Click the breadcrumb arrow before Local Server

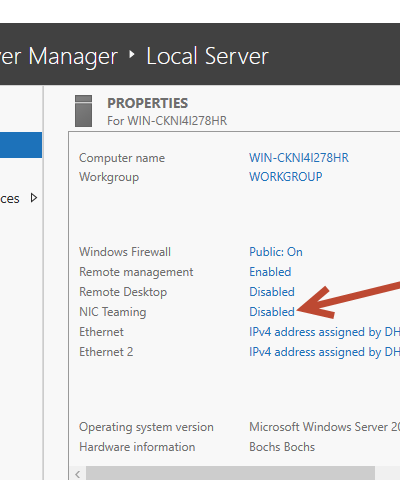pyautogui.click(x=132, y=55)
